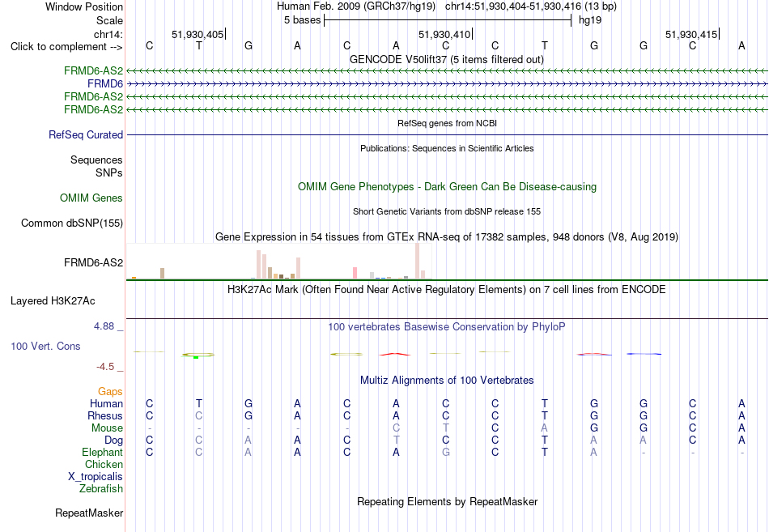This screenshot has width=769, height=532.
Task: Select the X_tropicalis alignment row label
Action: [x=96, y=477]
